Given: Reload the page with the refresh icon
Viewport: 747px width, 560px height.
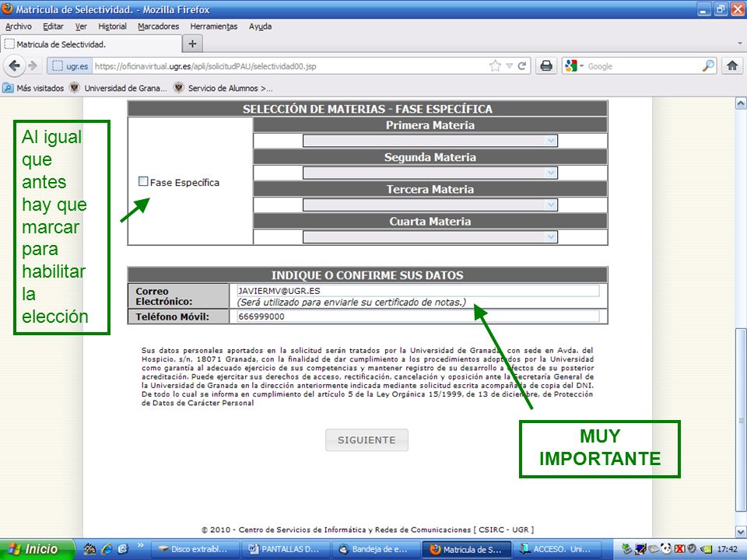Looking at the screenshot, I should (521, 65).
